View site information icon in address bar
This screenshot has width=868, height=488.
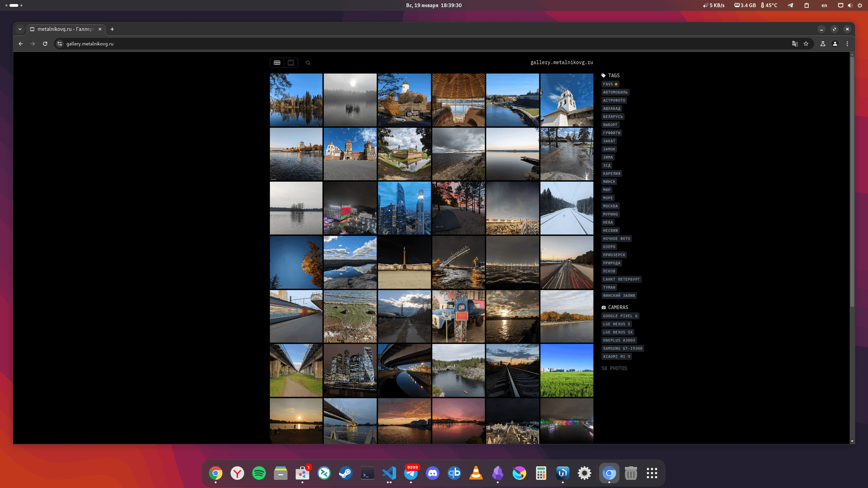tap(60, 44)
